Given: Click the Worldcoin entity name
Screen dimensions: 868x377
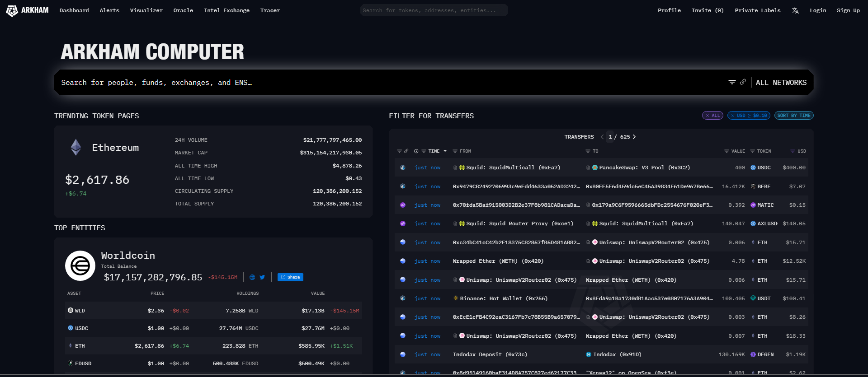Looking at the screenshot, I should 128,256.
